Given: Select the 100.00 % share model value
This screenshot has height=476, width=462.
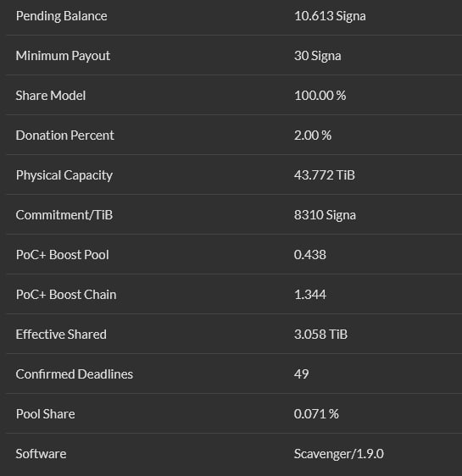Looking at the screenshot, I should pyautogui.click(x=320, y=96).
